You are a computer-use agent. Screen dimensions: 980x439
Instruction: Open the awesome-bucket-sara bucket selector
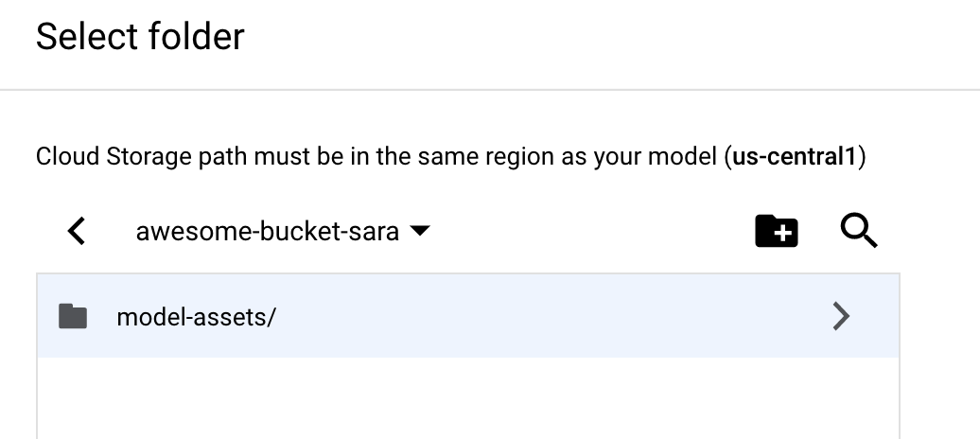point(267,231)
